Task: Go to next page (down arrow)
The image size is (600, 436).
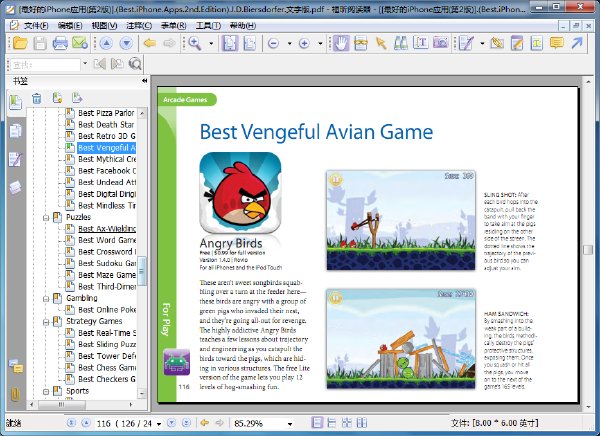Action: pos(126,43)
